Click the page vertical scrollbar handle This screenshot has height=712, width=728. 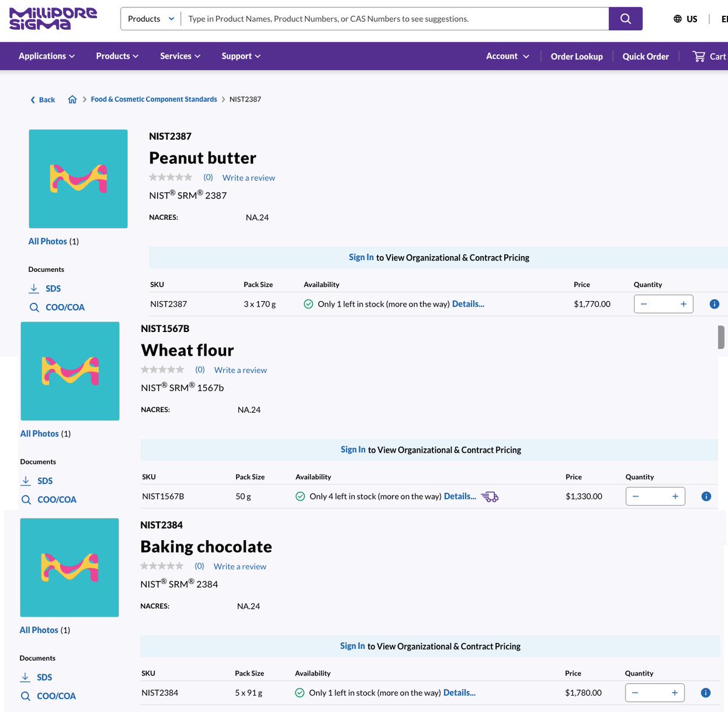tap(721, 337)
